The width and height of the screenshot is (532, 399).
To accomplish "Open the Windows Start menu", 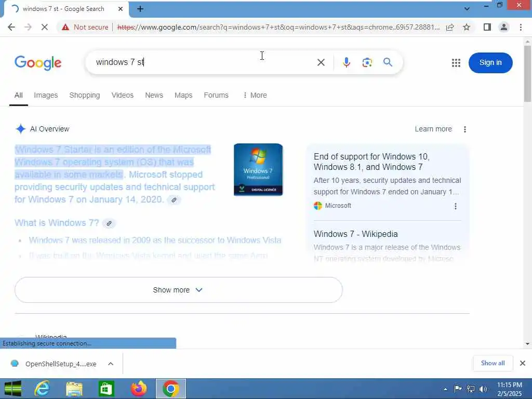I will (x=13, y=389).
